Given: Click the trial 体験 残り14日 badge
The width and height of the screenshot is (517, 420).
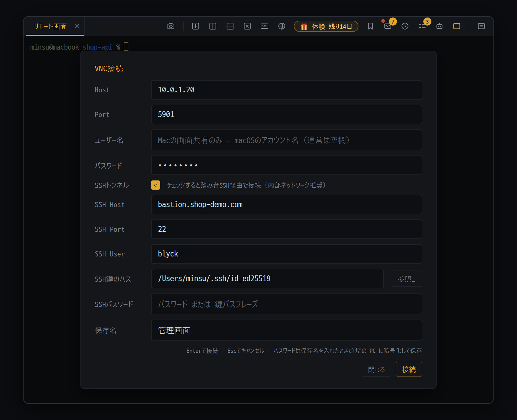Looking at the screenshot, I should click(x=326, y=26).
